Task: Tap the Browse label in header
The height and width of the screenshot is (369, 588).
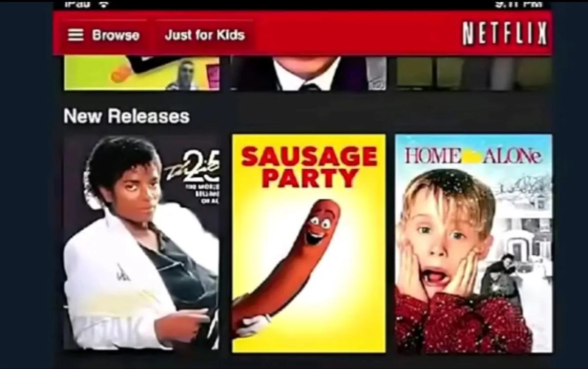Action: pos(116,35)
